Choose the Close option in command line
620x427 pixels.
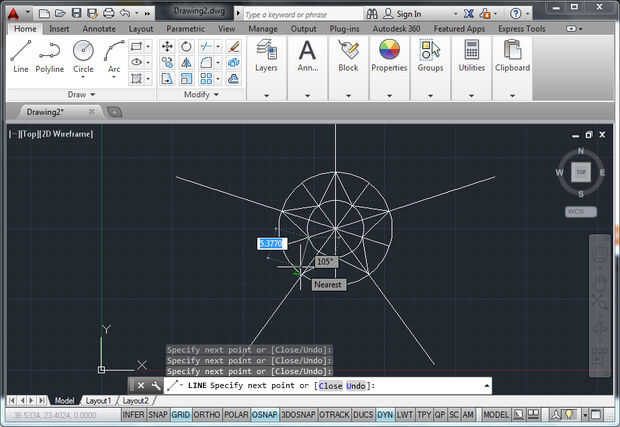coord(330,385)
